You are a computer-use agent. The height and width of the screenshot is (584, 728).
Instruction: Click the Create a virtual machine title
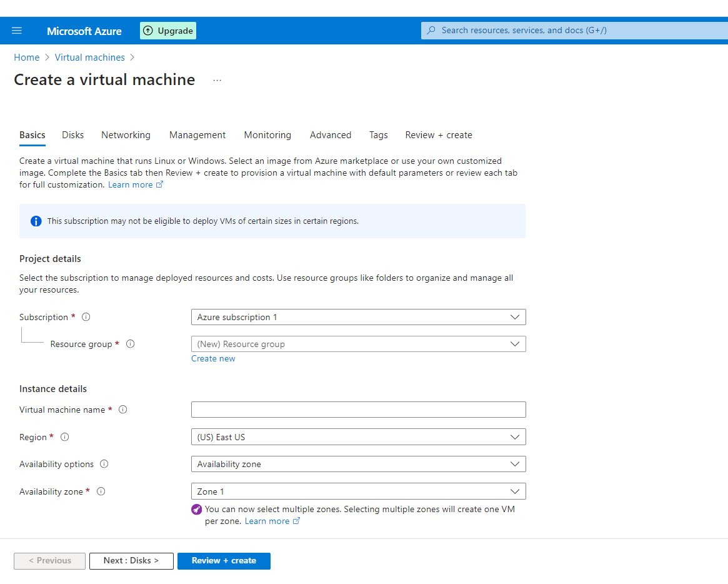pyautogui.click(x=104, y=80)
